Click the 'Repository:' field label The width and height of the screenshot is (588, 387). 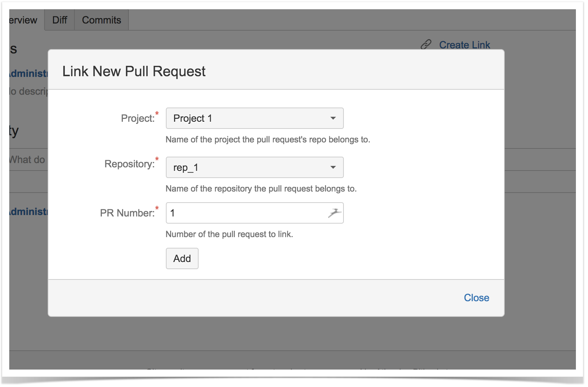point(130,164)
